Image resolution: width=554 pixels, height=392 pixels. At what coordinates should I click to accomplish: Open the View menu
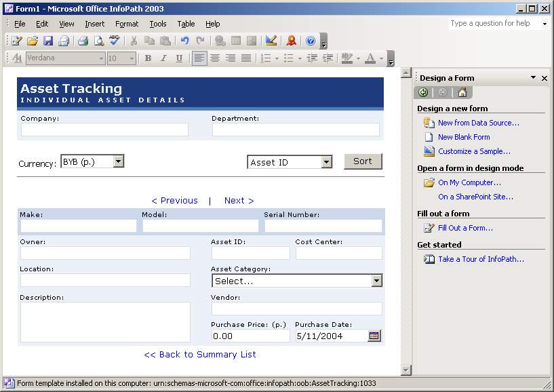coord(66,24)
